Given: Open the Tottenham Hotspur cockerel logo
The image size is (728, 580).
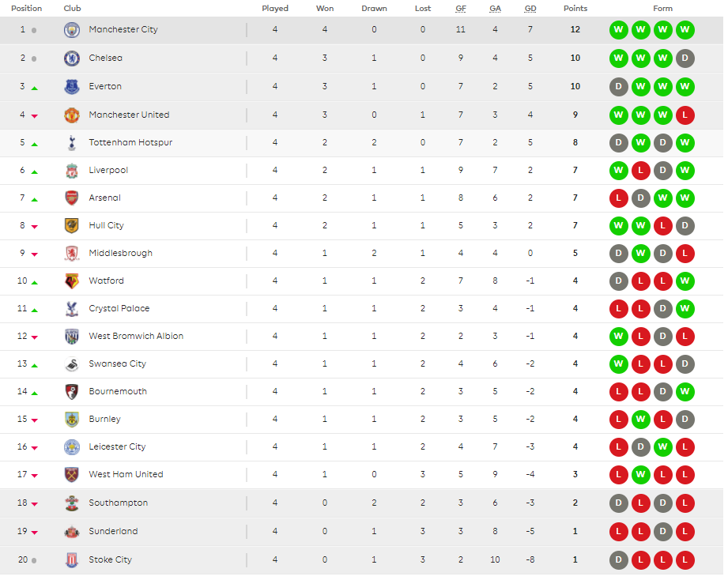Looking at the screenshot, I should (x=71, y=143).
